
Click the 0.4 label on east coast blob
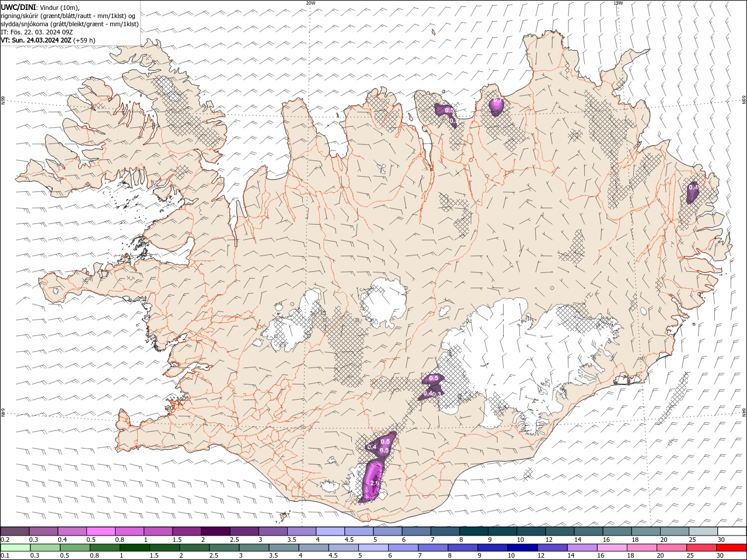coord(693,187)
